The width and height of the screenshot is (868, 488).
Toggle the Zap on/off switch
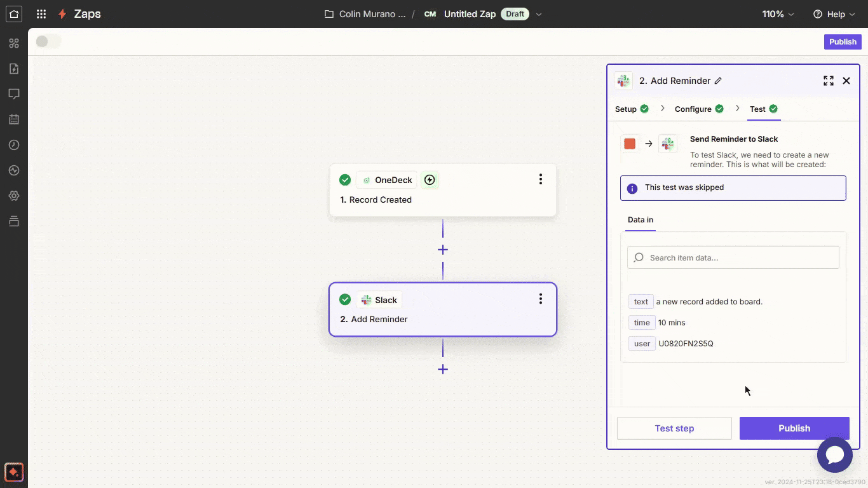[x=48, y=41]
